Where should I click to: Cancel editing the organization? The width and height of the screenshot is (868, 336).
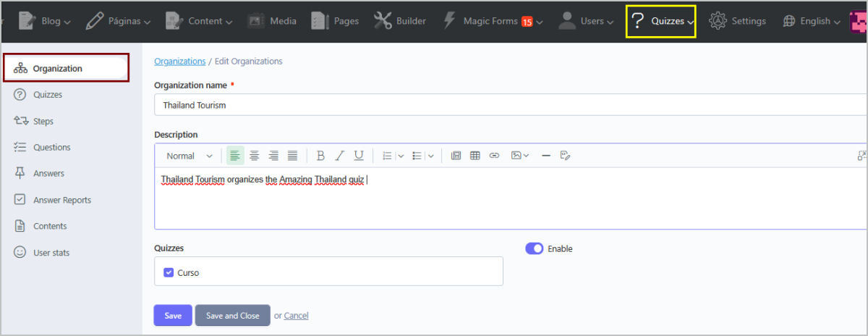click(296, 316)
